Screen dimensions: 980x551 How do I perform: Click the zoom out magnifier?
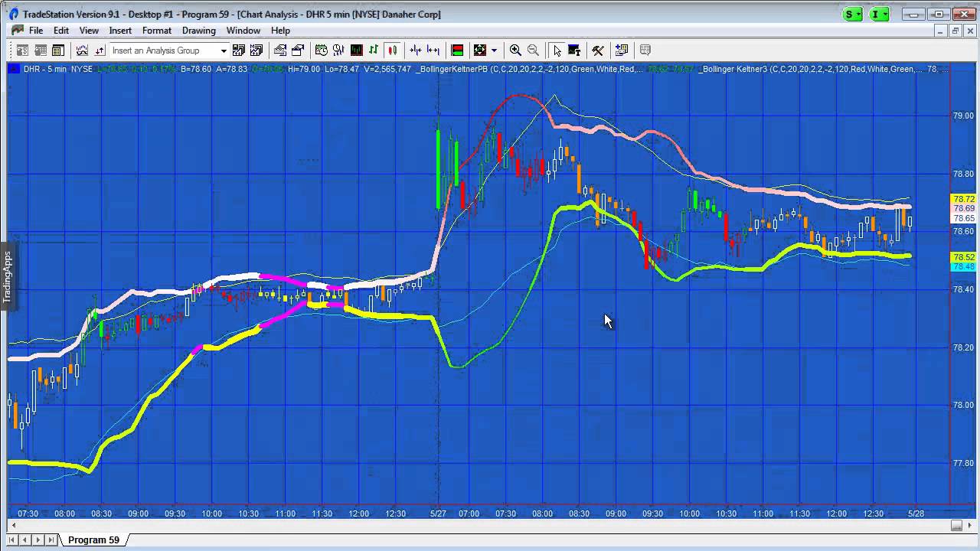coord(533,51)
